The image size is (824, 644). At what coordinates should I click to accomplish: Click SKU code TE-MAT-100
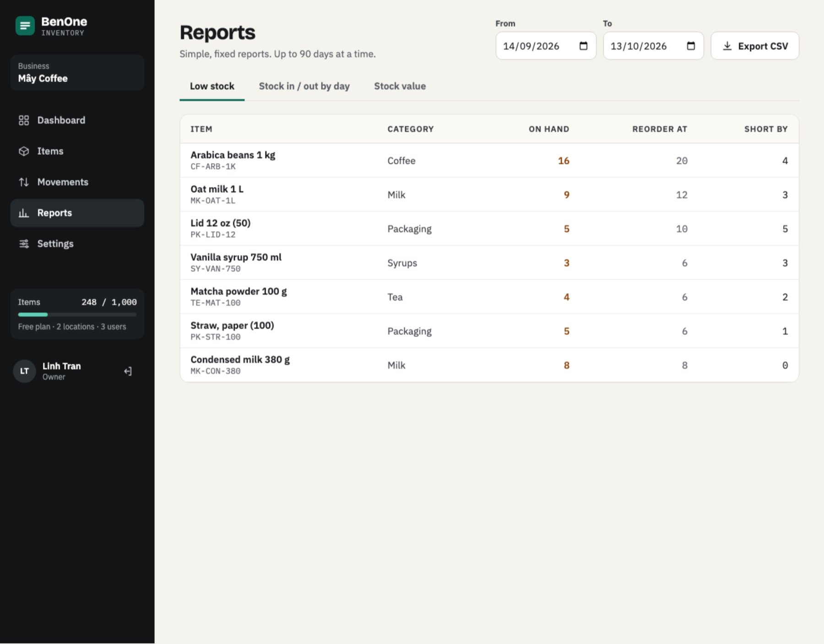[x=215, y=303]
